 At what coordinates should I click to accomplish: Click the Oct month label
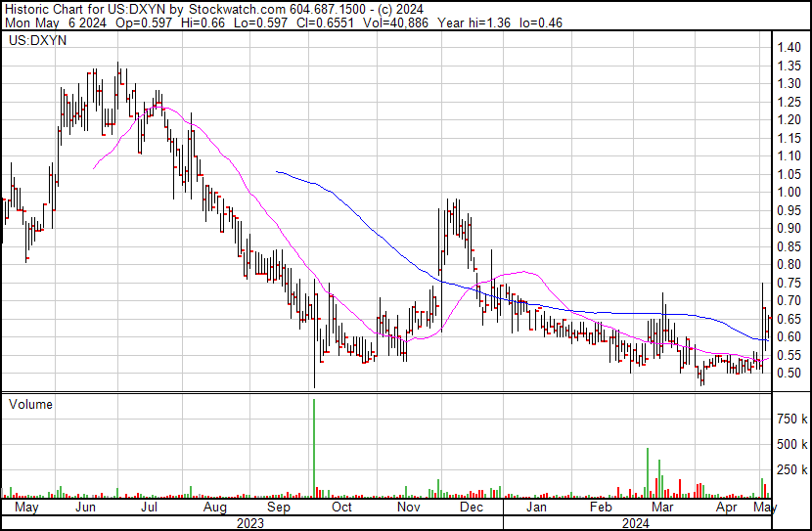coord(341,507)
